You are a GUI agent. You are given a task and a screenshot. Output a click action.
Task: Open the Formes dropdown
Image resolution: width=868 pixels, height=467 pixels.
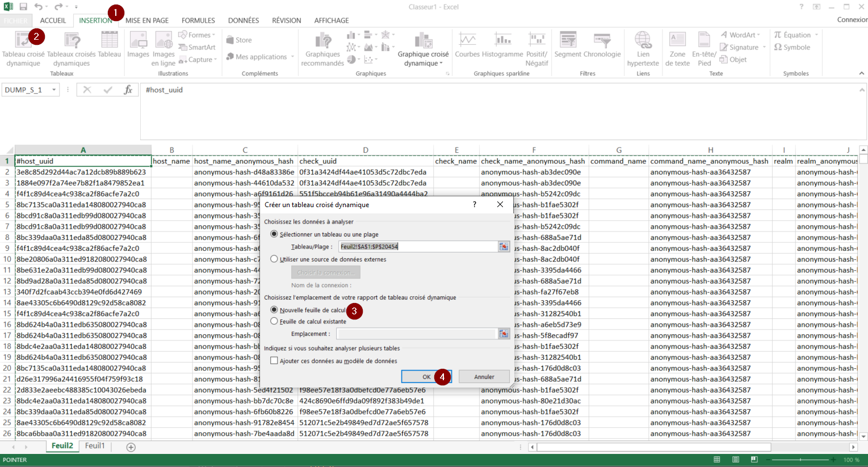[198, 35]
